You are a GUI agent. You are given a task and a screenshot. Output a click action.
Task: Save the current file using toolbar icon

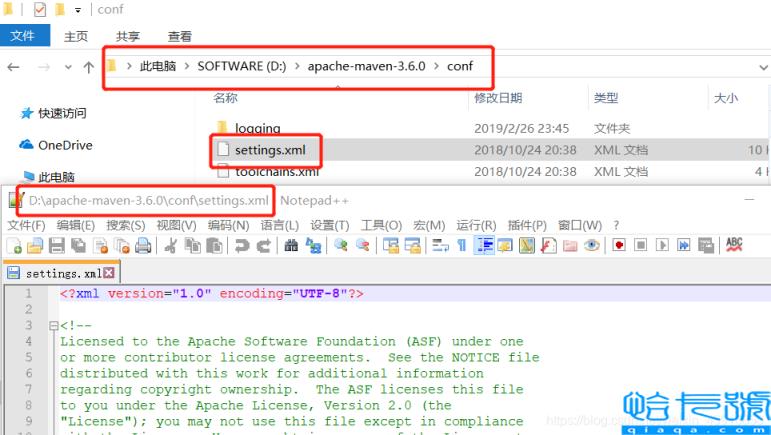click(57, 245)
